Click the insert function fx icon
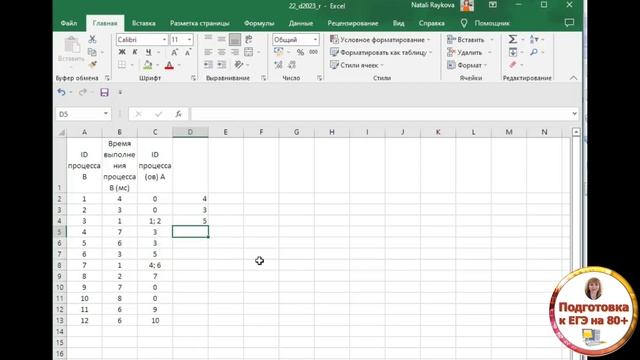This screenshot has height=360, width=640. click(178, 114)
